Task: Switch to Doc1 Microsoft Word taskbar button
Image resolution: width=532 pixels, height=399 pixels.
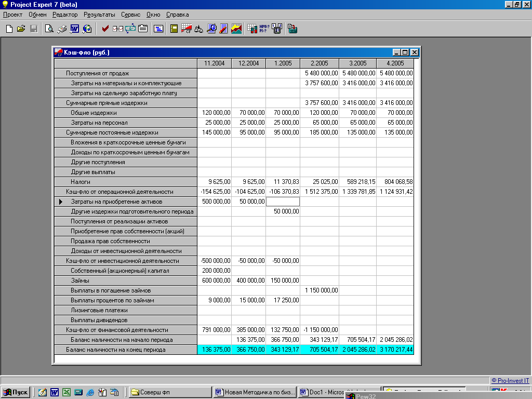Action: coord(322,392)
